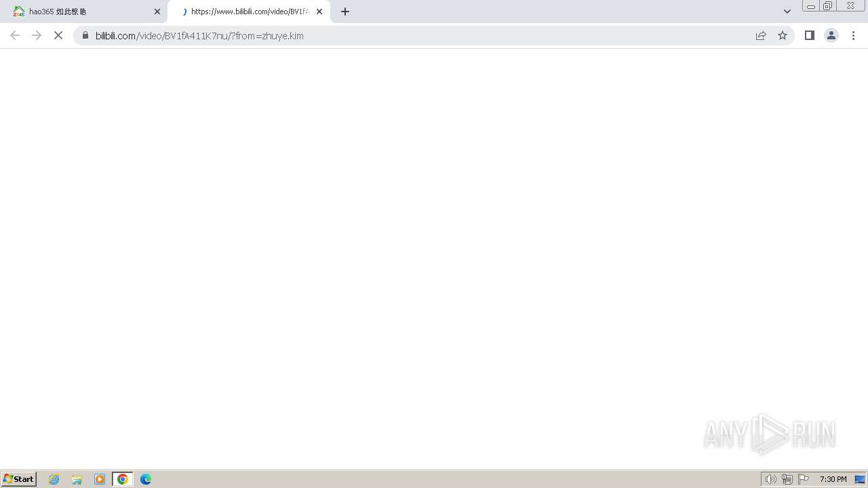
Task: Go back to previous page
Action: coord(15,35)
